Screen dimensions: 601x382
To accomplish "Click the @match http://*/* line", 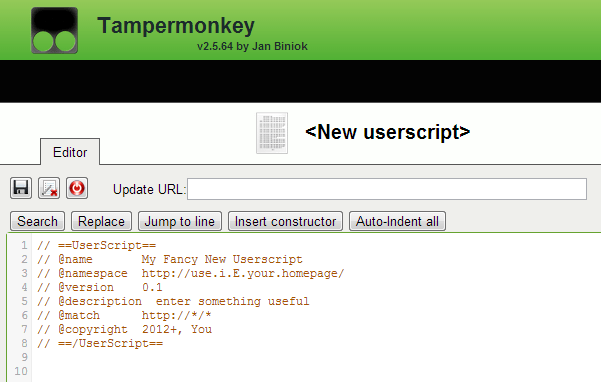I will (x=124, y=315).
